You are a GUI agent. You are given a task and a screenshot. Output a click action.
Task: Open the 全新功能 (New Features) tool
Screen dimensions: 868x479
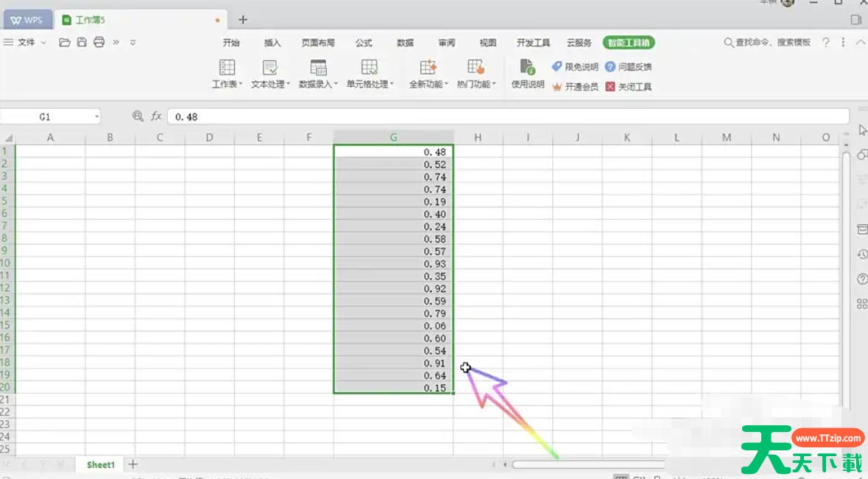428,73
